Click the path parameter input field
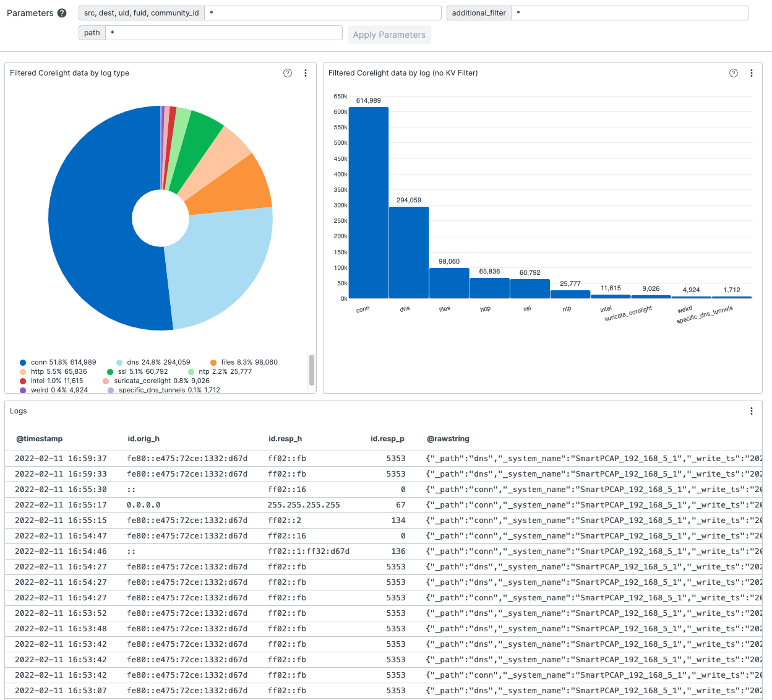This screenshot has height=700, width=772. pos(223,33)
